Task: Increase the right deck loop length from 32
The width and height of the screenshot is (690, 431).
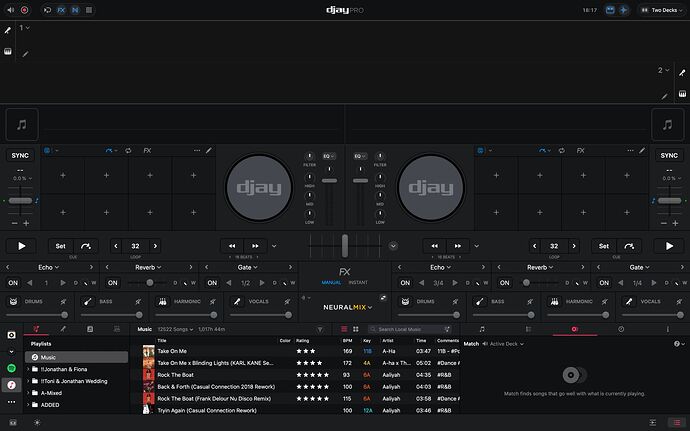Action: 574,246
